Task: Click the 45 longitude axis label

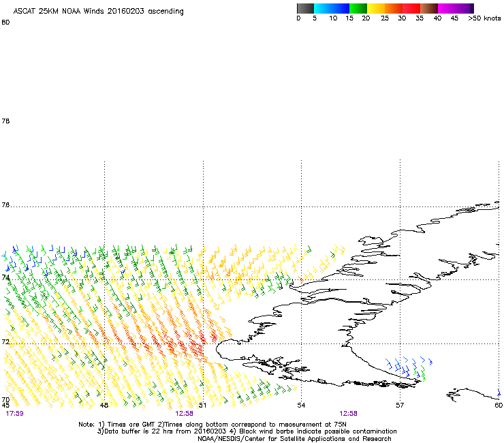Action: 5,405
